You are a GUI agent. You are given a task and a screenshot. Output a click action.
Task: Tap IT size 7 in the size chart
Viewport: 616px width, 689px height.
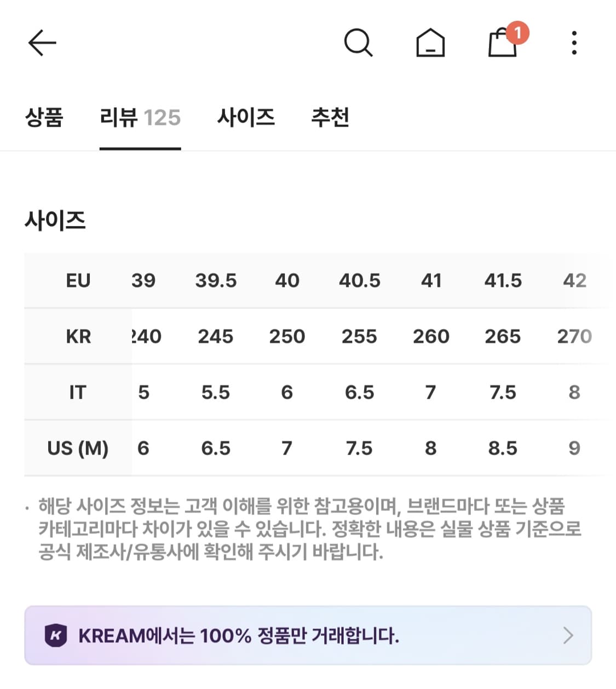[431, 392]
